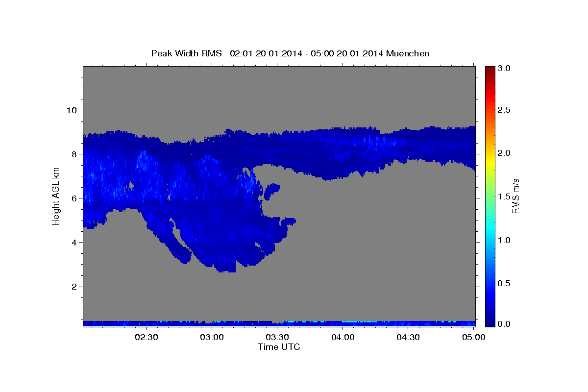Click height axis label 10
Viewport: 588px width, 392px height.
[x=73, y=110]
